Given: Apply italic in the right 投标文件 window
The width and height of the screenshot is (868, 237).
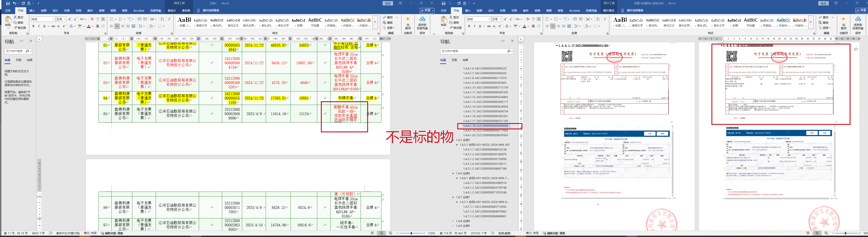Looking at the screenshot, I should coord(475,26).
